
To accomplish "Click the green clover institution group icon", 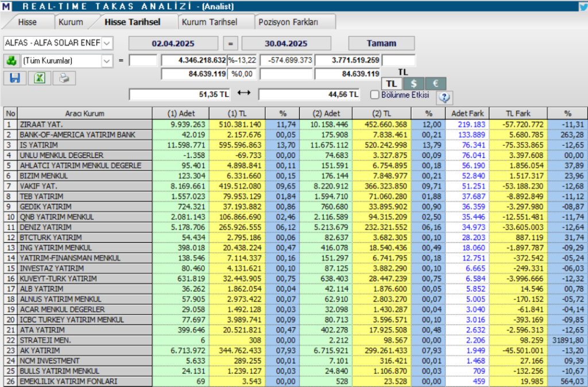I will pos(11,61).
